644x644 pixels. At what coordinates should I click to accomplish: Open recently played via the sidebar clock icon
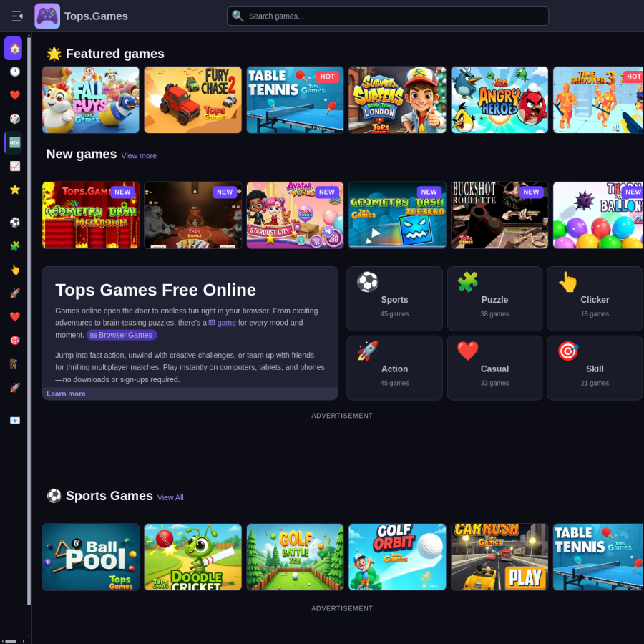[x=15, y=72]
